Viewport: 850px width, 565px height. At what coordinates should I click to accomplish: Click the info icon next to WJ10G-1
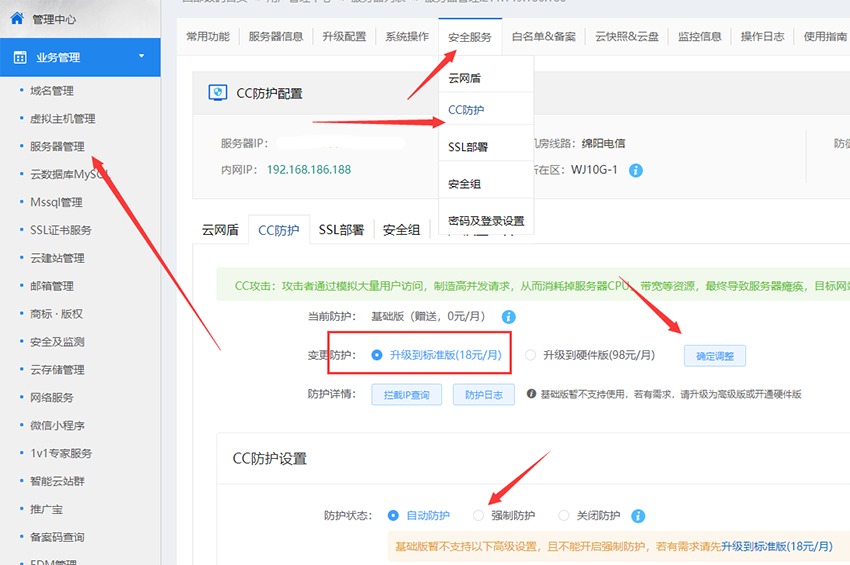click(x=636, y=170)
